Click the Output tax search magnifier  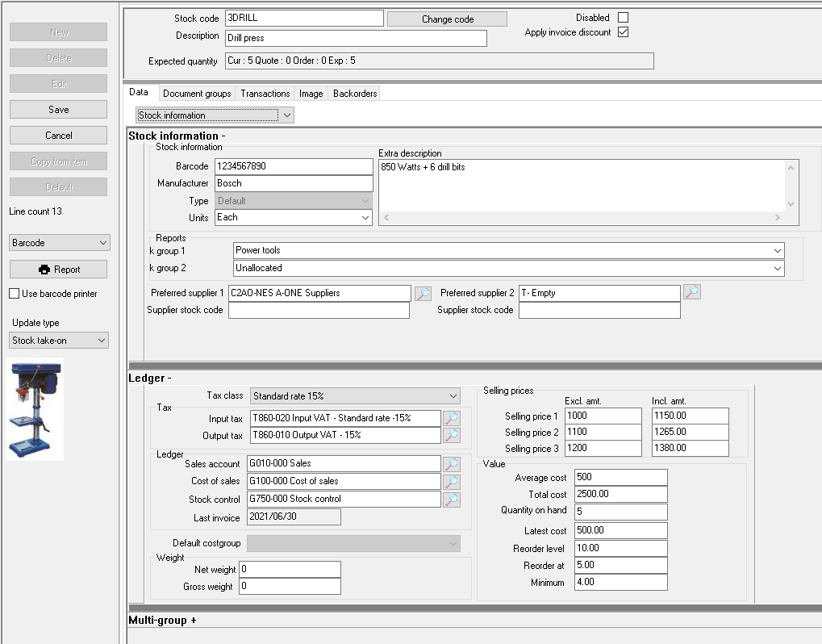click(x=452, y=435)
